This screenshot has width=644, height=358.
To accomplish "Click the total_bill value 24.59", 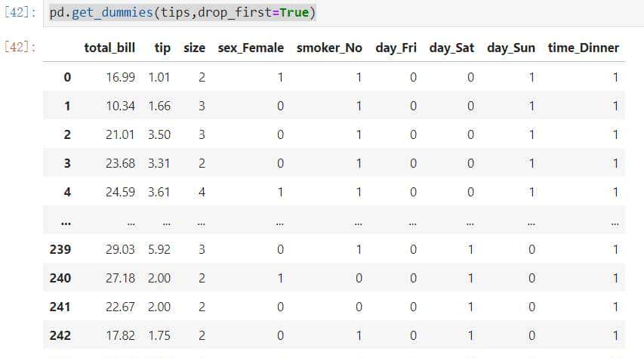I will [x=120, y=192].
